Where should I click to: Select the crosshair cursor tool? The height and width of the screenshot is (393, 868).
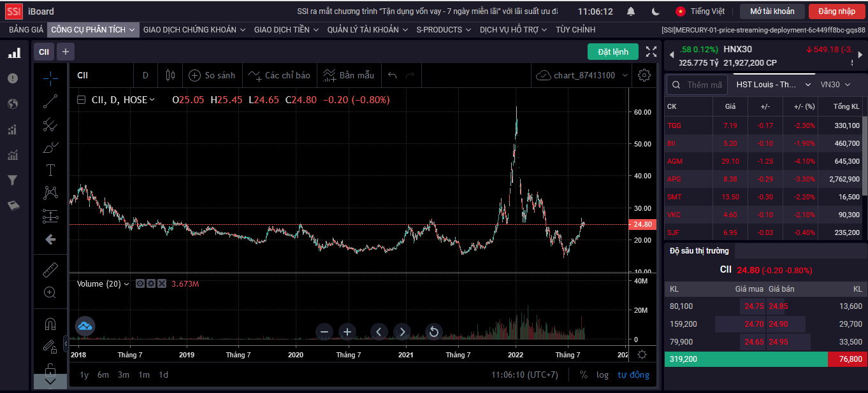coord(50,78)
